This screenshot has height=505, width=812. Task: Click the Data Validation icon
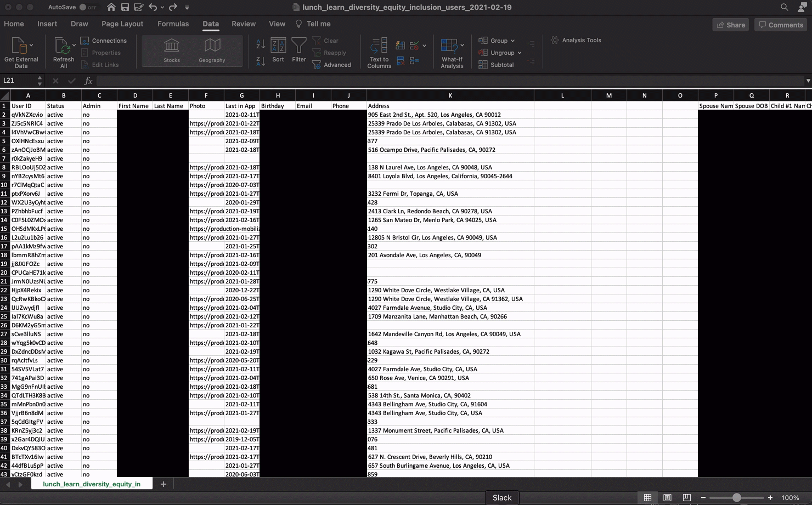tap(414, 46)
